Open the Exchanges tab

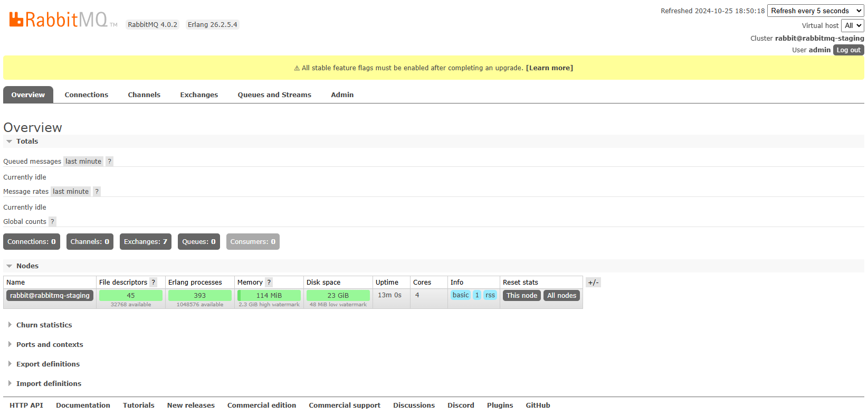(199, 95)
